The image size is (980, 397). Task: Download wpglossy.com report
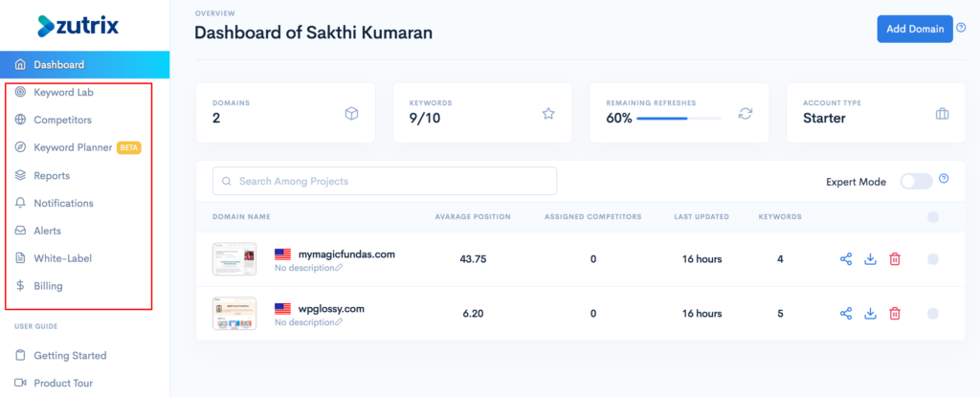pos(870,313)
